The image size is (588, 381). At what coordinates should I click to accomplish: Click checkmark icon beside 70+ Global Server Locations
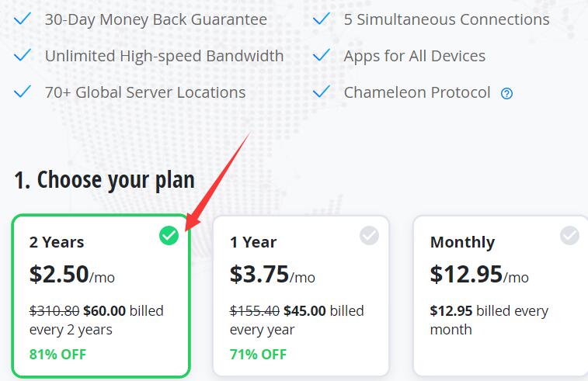coord(23,92)
